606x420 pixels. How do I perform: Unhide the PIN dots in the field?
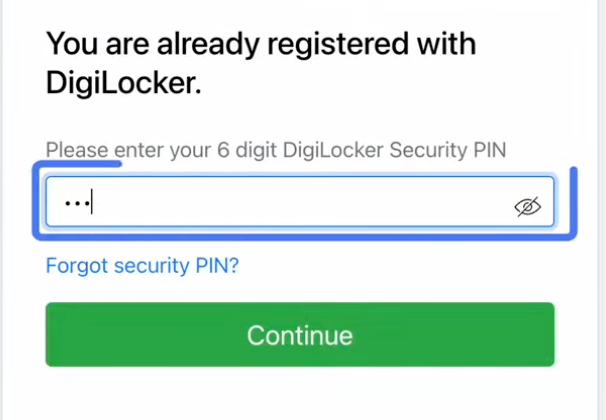point(527,207)
